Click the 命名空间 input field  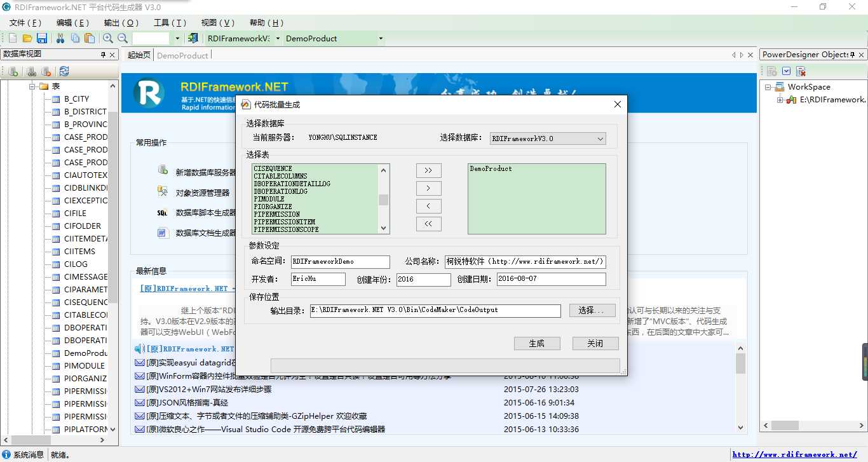340,262
